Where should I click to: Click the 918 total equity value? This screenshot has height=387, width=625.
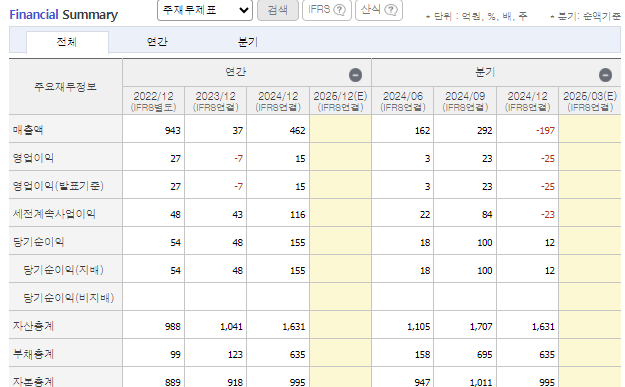[235, 382]
